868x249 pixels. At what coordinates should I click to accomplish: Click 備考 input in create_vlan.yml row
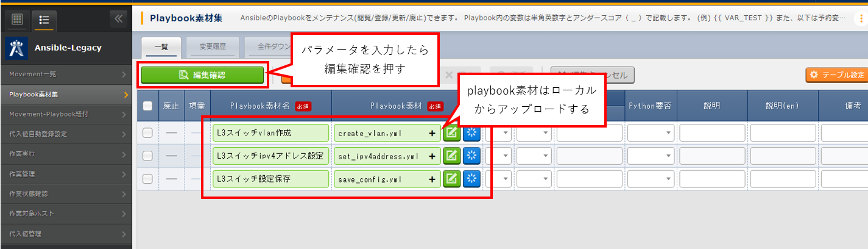[x=844, y=133]
